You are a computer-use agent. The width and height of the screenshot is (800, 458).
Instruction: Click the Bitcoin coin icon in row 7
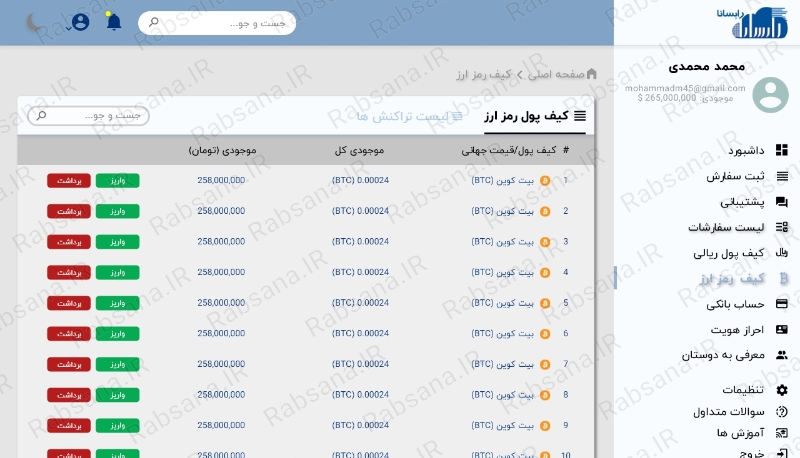pos(545,364)
